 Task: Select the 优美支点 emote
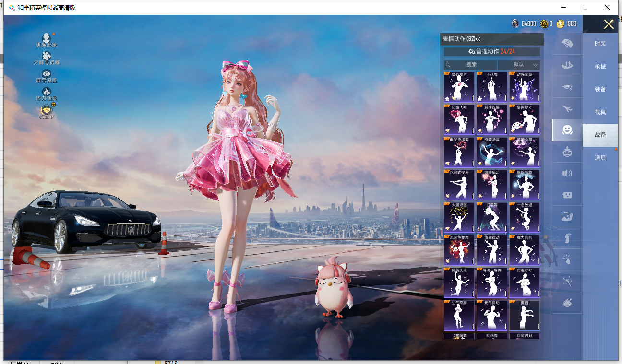(459, 282)
